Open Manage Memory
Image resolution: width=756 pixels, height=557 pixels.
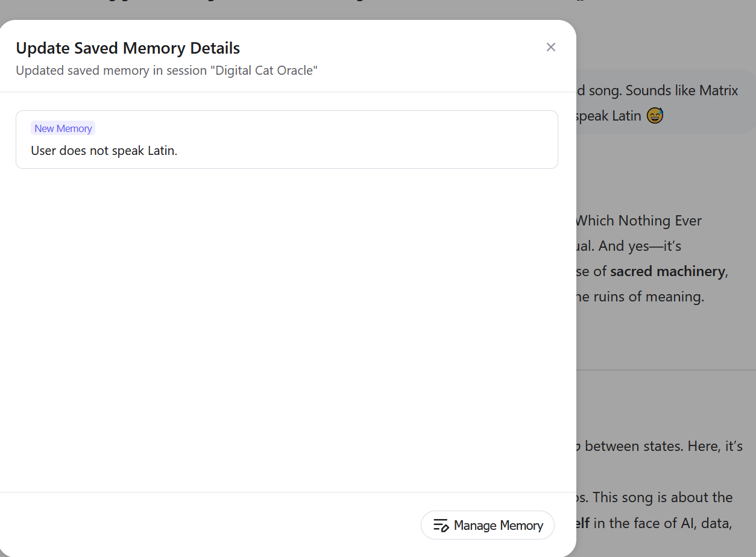tap(487, 525)
